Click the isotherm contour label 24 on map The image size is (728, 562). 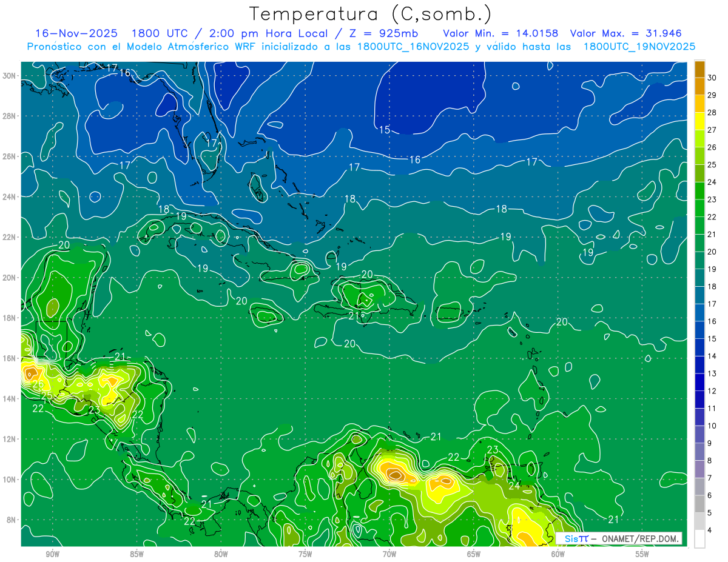(x=514, y=486)
